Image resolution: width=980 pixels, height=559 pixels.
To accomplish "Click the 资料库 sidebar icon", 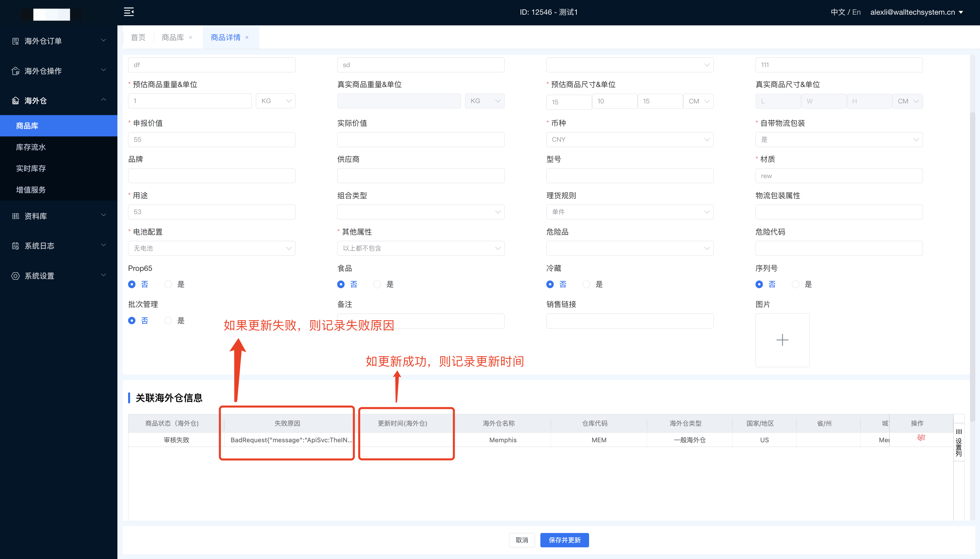I will click(15, 216).
